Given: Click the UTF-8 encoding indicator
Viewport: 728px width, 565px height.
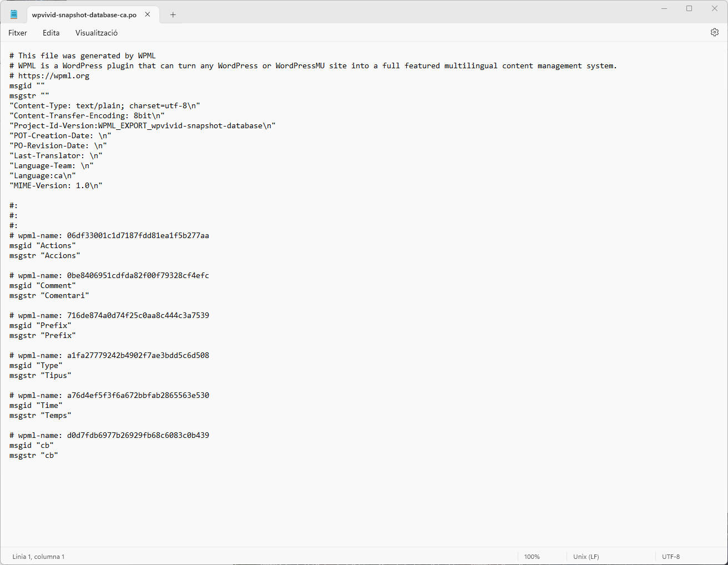Looking at the screenshot, I should [671, 557].
